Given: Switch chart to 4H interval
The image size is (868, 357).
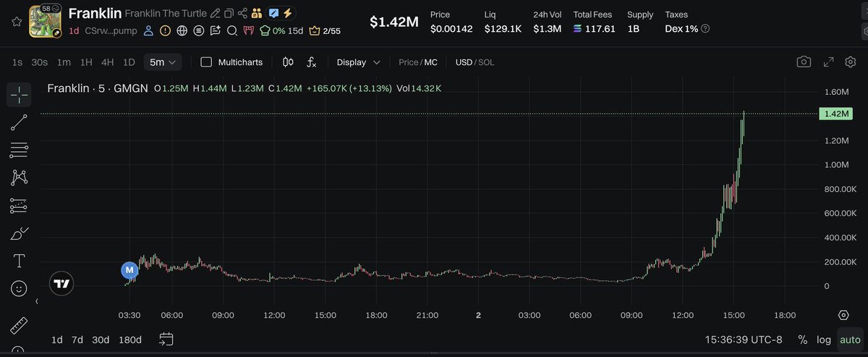Looking at the screenshot, I should tap(107, 62).
